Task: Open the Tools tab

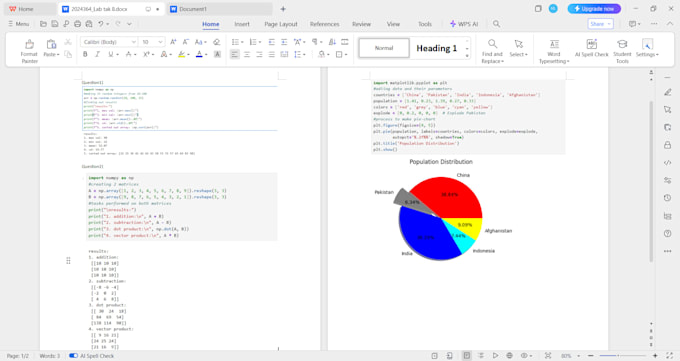Action: point(425,24)
